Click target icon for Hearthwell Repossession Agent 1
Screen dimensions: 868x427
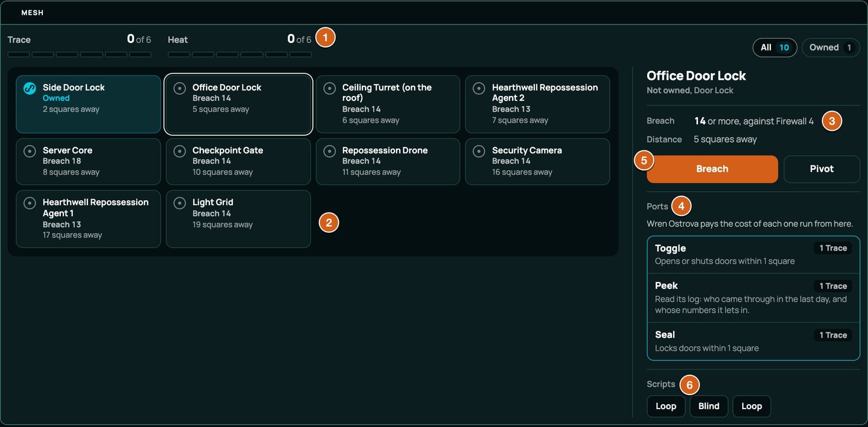coord(30,203)
